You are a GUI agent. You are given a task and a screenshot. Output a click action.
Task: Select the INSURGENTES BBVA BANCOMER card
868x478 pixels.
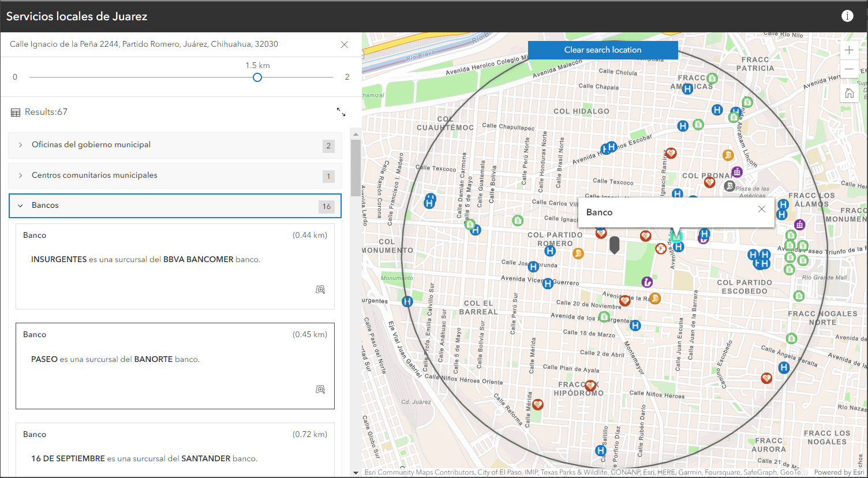(x=175, y=266)
